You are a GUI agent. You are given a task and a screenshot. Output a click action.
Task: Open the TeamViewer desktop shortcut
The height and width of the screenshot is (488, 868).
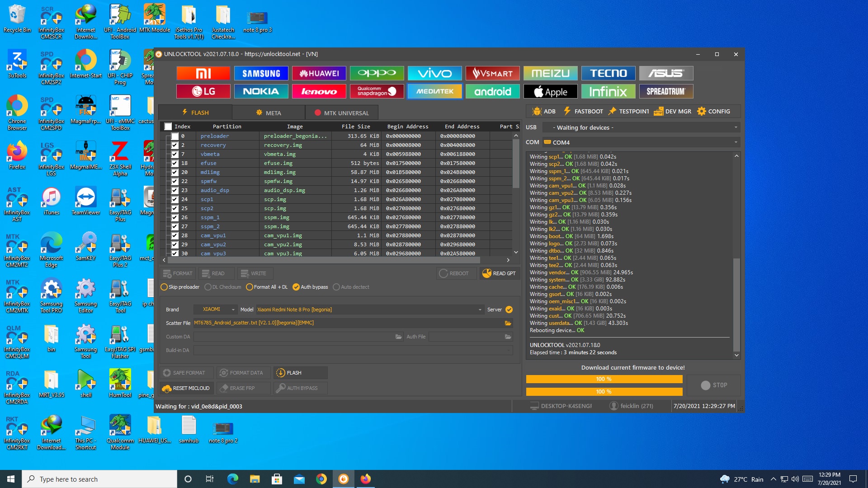(85, 201)
